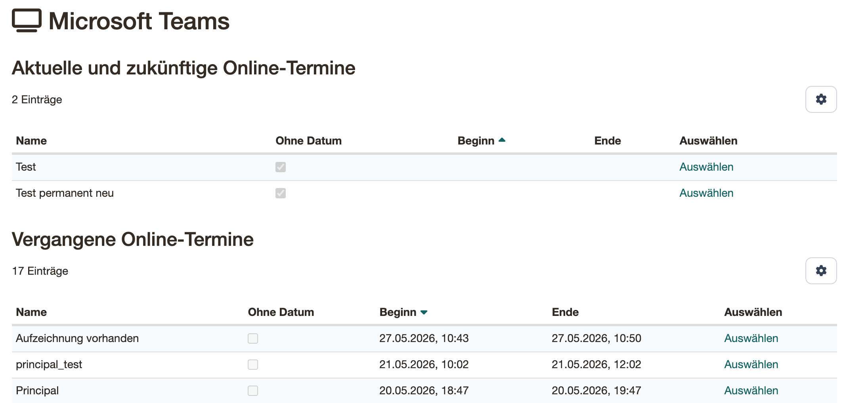Viewport: 868px width, 403px height.
Task: Choose Principal appointment via Auswählen link
Action: coord(751,391)
